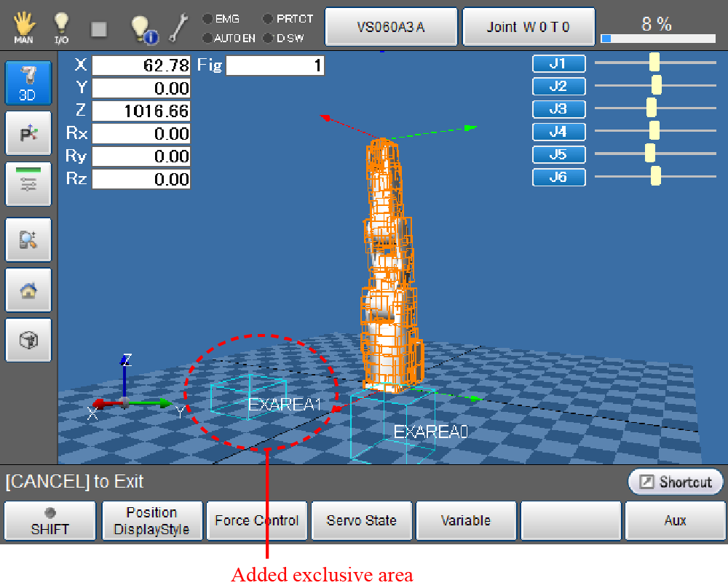
Task: Click the Servo State button
Action: (361, 521)
